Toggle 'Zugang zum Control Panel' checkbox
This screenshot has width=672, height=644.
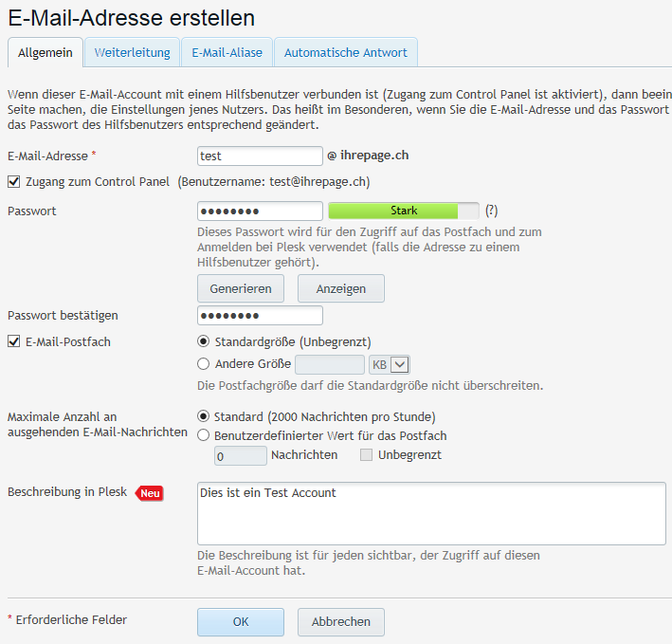[x=14, y=181]
